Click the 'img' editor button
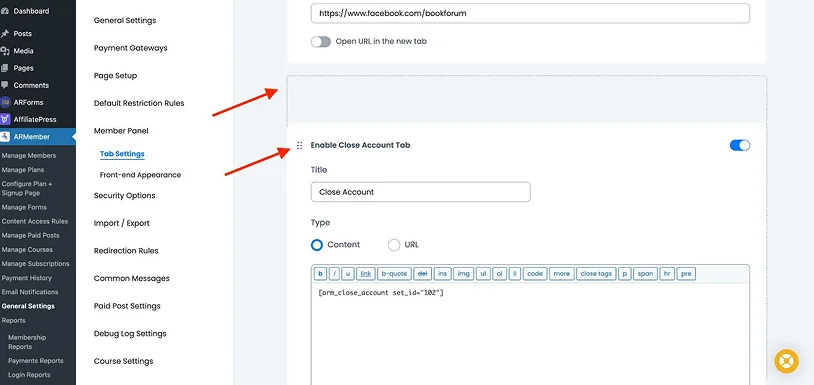This screenshot has width=814, height=385. click(464, 273)
